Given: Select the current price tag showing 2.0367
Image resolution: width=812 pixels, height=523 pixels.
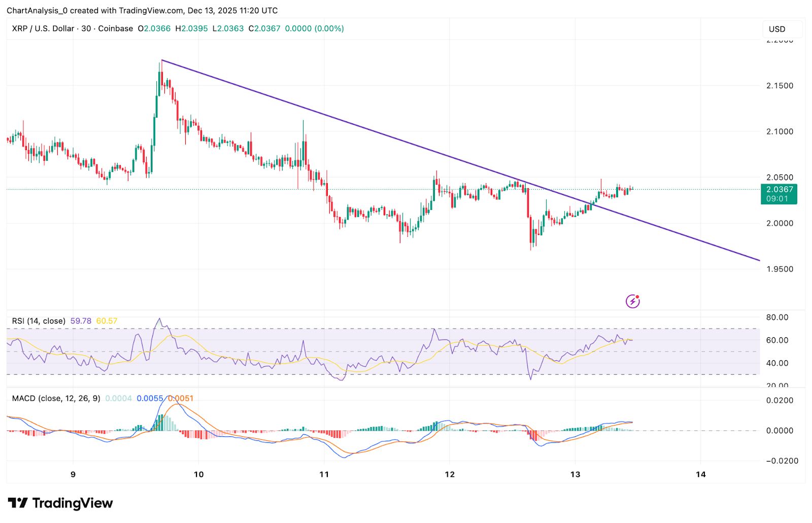Looking at the screenshot, I should tap(779, 188).
